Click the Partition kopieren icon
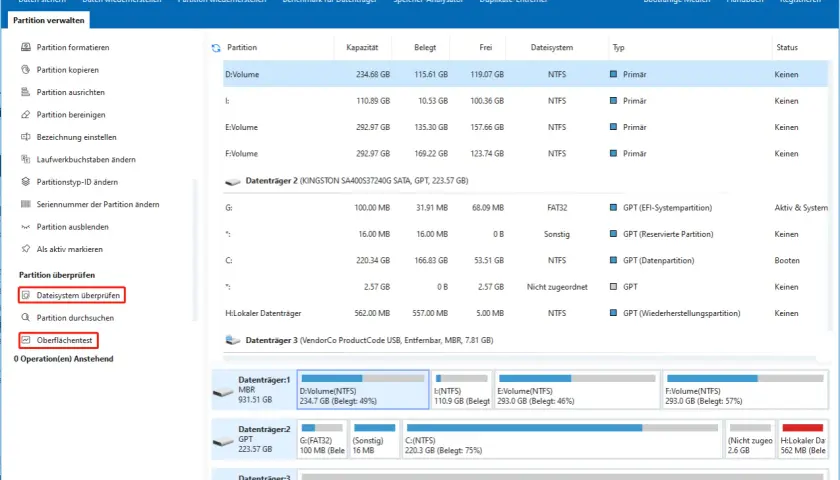 coord(26,70)
